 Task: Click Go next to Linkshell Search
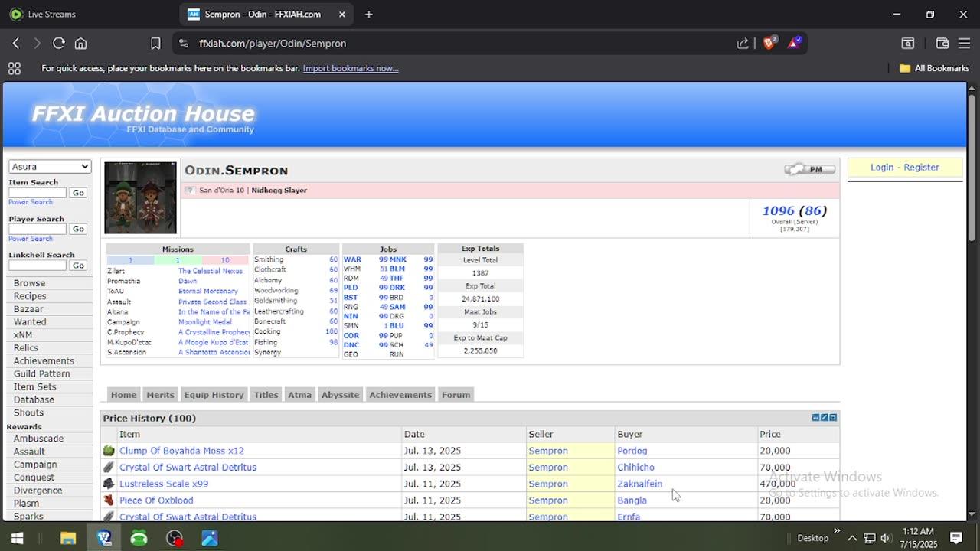pos(78,266)
